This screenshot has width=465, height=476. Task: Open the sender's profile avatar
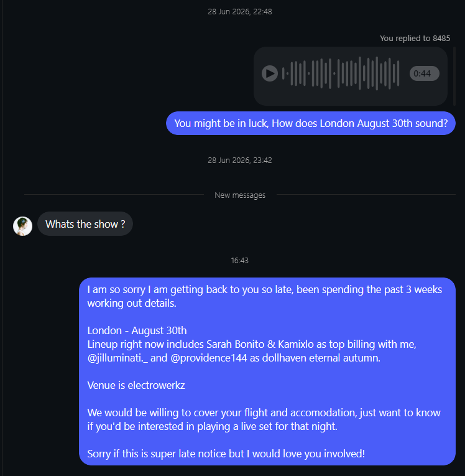23,226
